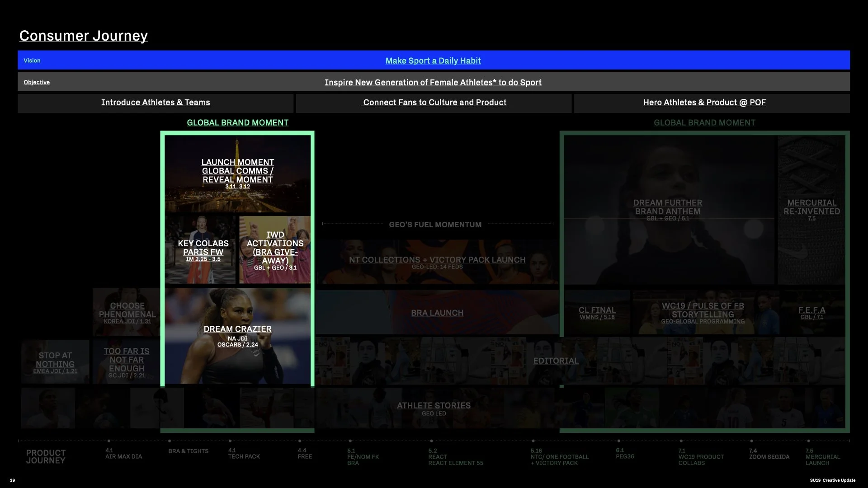Click the Bra Launch banner
Viewport: 868px width, 488px height.
coord(437,313)
